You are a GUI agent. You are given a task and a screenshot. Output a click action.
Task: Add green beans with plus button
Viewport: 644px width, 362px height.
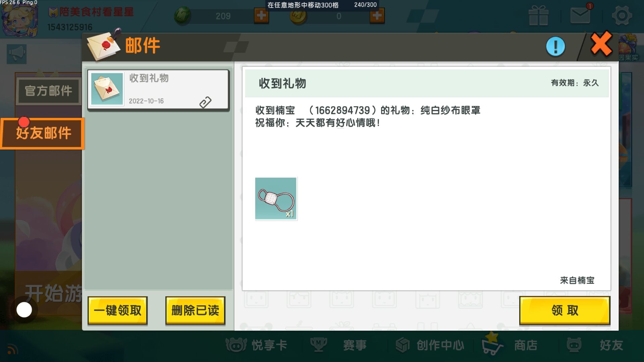pyautogui.click(x=261, y=15)
